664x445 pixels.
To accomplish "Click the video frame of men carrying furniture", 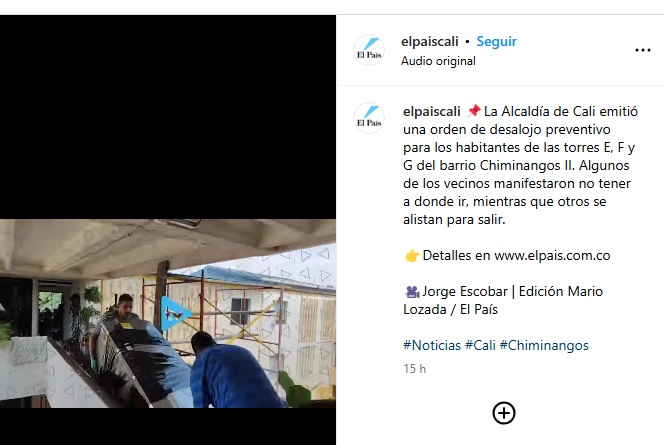I will tap(168, 313).
